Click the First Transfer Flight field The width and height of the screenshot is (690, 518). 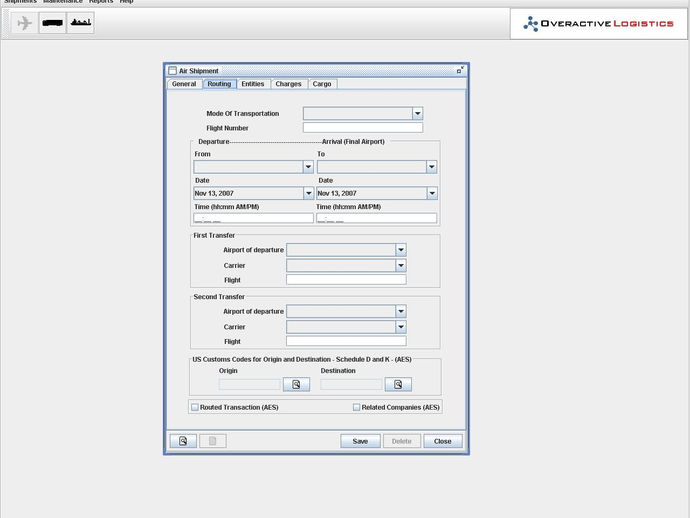[346, 280]
